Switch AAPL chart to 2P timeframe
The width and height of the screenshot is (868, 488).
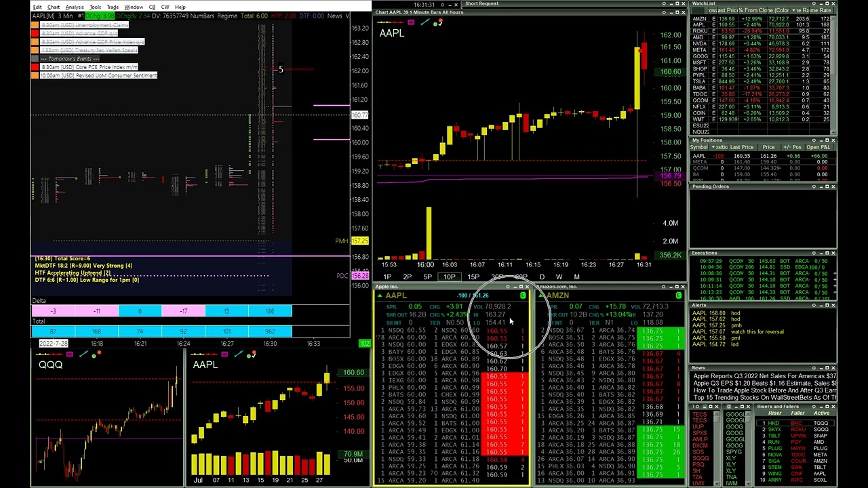(407, 277)
